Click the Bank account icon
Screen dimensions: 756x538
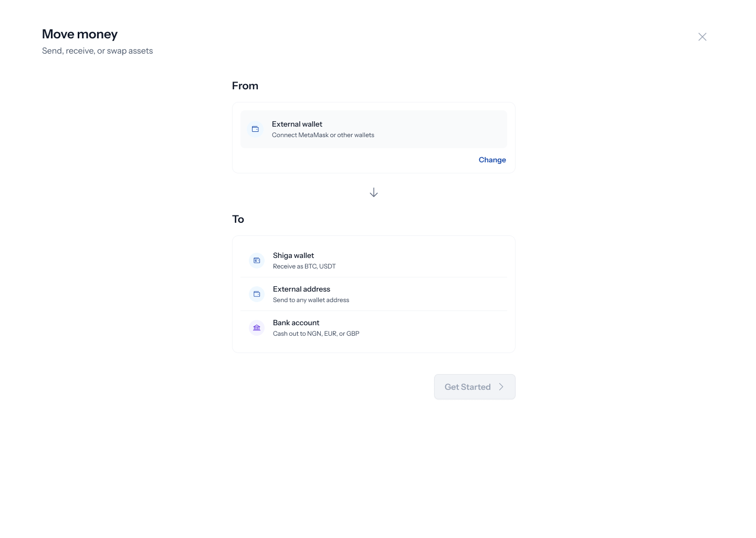pyautogui.click(x=257, y=328)
